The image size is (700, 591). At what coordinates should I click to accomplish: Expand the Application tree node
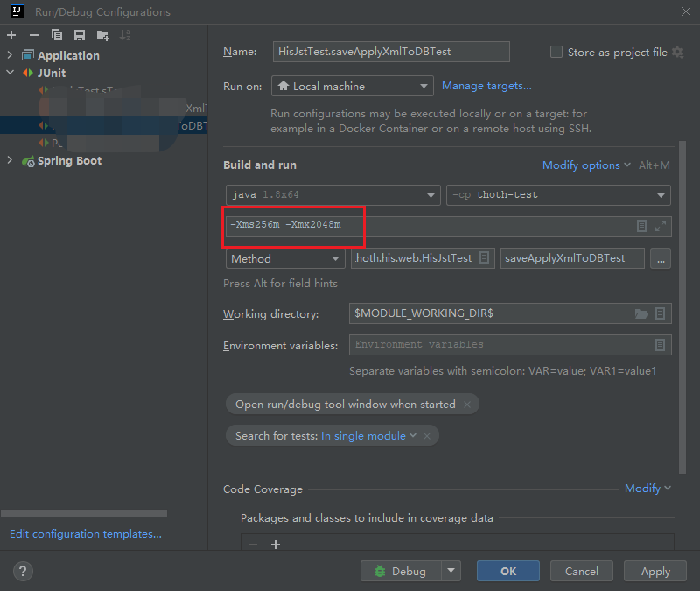(x=10, y=55)
